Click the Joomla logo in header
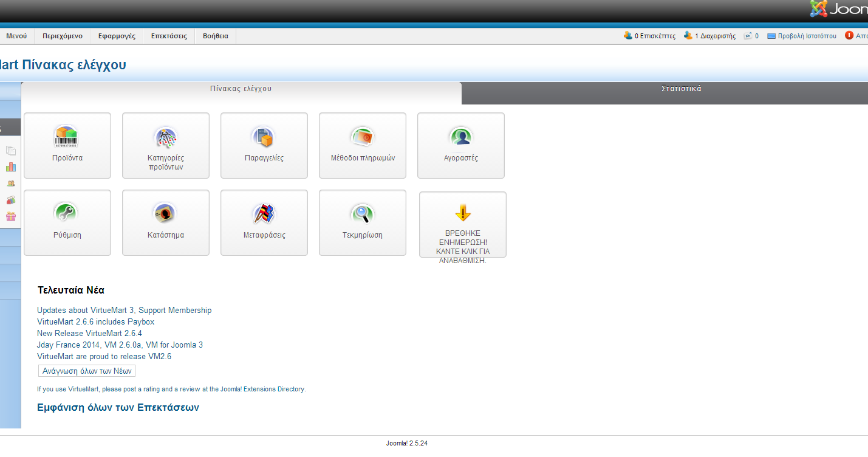Image resolution: width=868 pixels, height=457 pixels. [x=839, y=9]
